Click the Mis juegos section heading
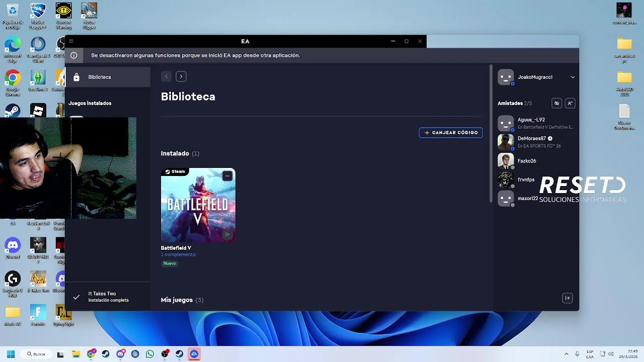Viewport: 644px width, 362px height. [x=177, y=300]
